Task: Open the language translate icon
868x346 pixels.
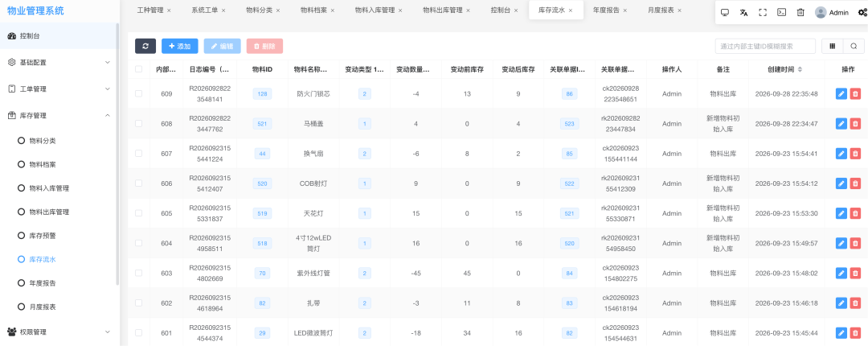Action: [743, 13]
